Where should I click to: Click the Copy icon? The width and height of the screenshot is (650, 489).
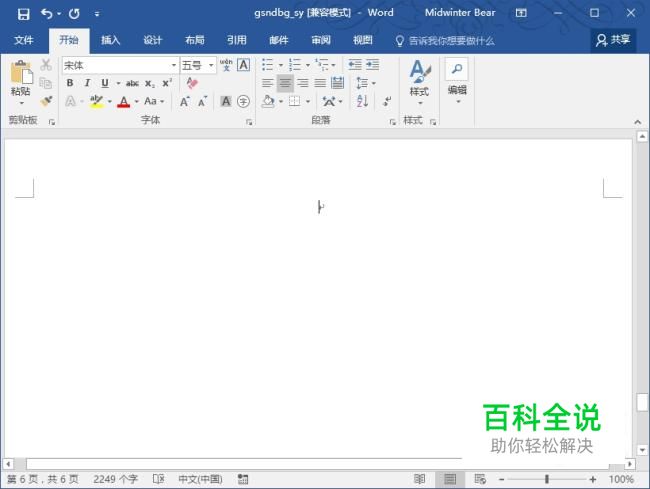[x=46, y=83]
